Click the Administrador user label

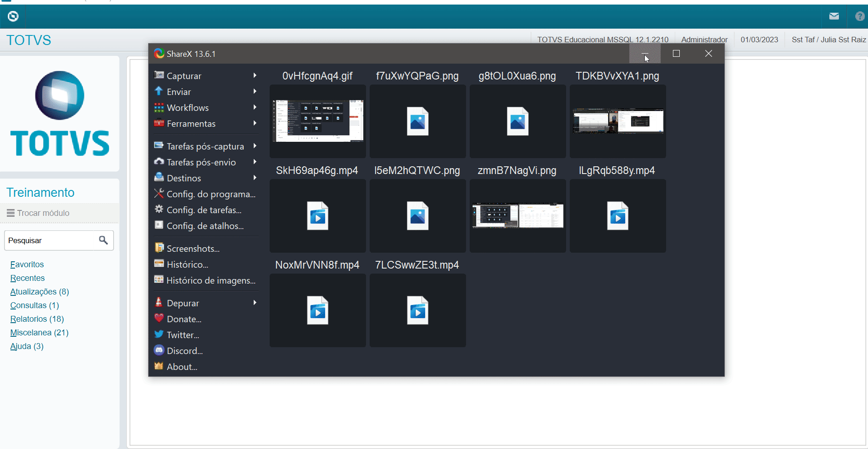704,40
